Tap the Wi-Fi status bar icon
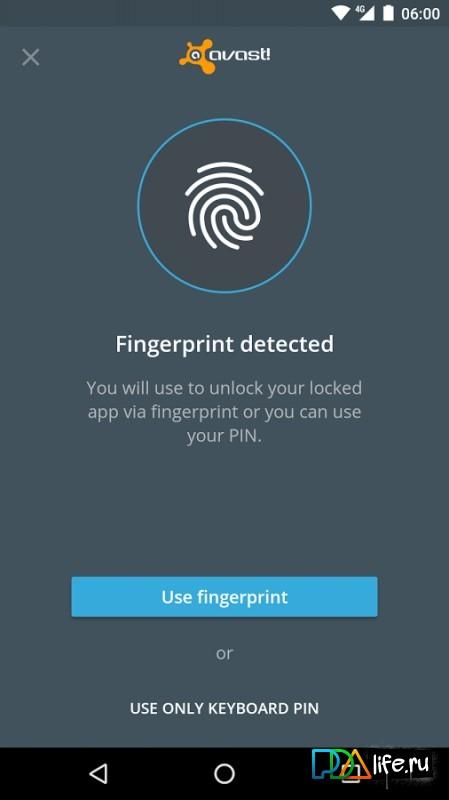This screenshot has width=449, height=800. (x=340, y=13)
